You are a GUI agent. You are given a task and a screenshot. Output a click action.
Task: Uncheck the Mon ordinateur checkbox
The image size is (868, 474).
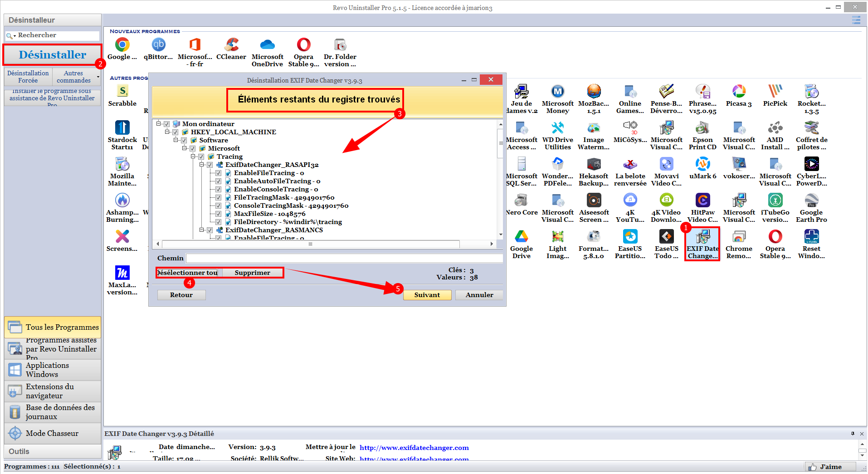point(167,124)
